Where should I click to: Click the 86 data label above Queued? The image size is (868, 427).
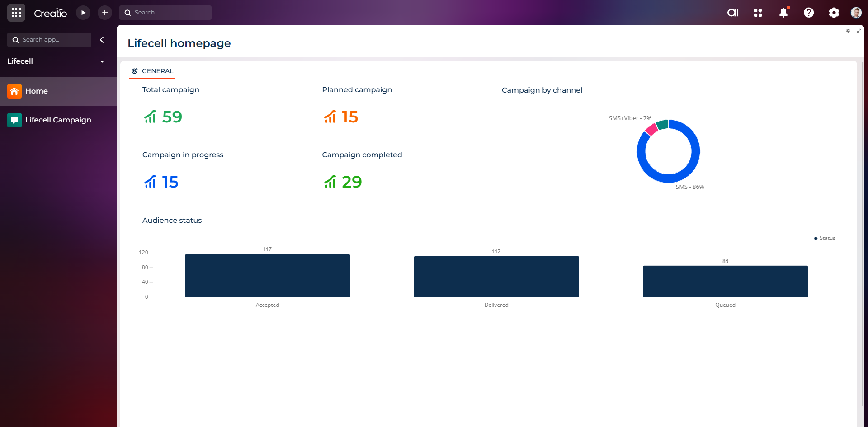[725, 261]
